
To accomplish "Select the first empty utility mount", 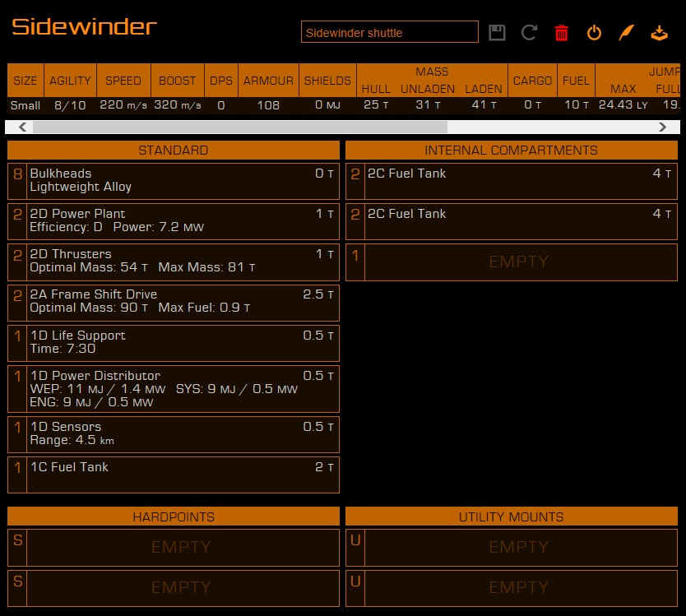I will tap(512, 547).
